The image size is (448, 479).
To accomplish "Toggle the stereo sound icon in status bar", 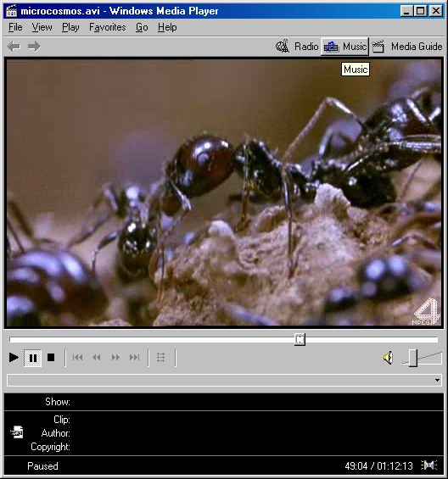I will 429,465.
